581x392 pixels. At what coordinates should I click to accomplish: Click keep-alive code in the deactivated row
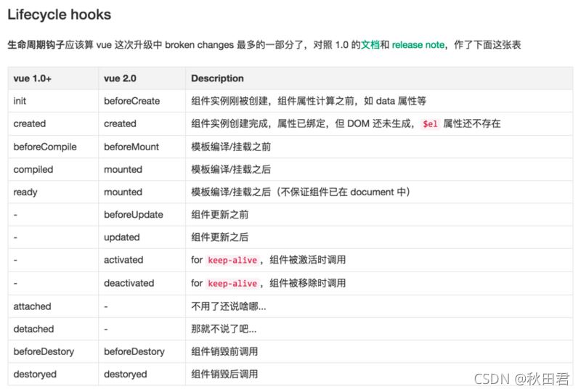point(232,283)
